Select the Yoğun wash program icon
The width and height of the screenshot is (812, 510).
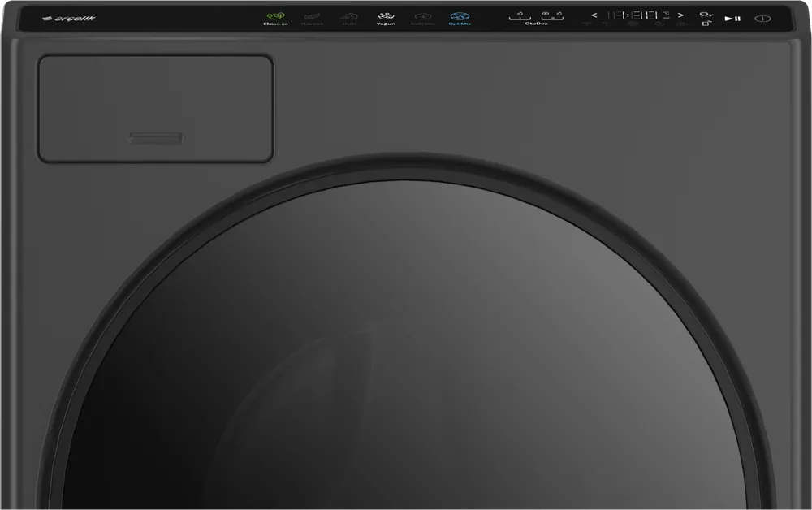(386, 16)
